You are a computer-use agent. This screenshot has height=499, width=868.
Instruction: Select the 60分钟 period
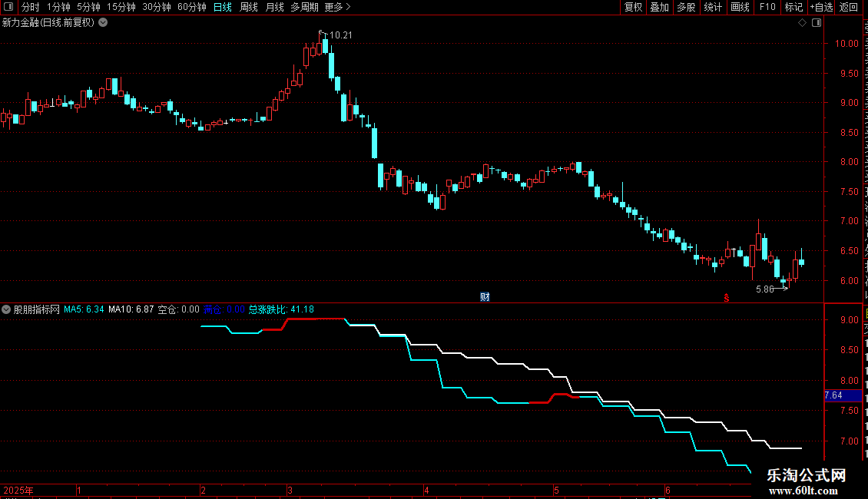[192, 7]
